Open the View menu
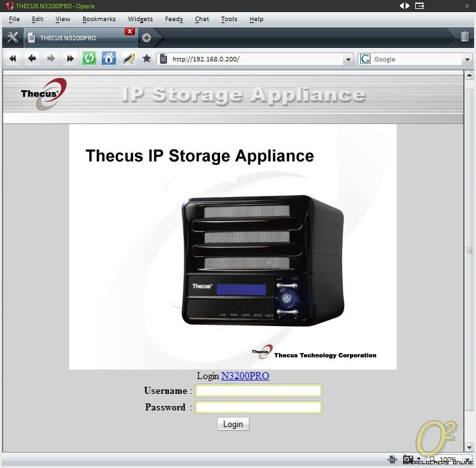This screenshot has width=476, height=468. point(63,19)
